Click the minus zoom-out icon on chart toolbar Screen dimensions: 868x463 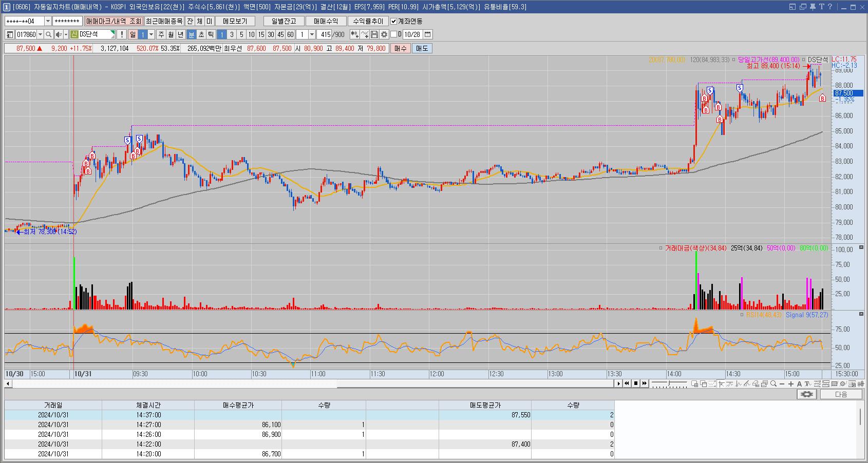782,383
